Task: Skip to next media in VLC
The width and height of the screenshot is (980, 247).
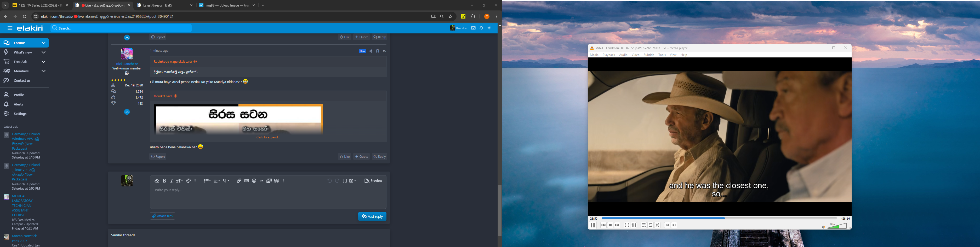Action: [x=617, y=225]
